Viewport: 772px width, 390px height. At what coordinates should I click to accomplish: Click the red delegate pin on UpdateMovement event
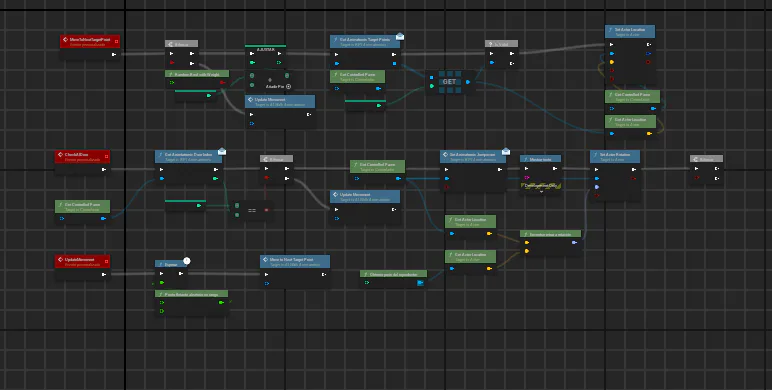106,261
